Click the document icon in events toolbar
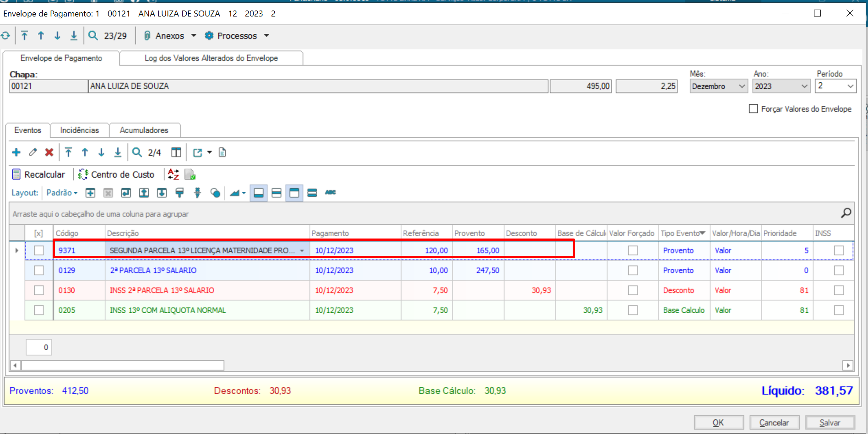 [222, 152]
